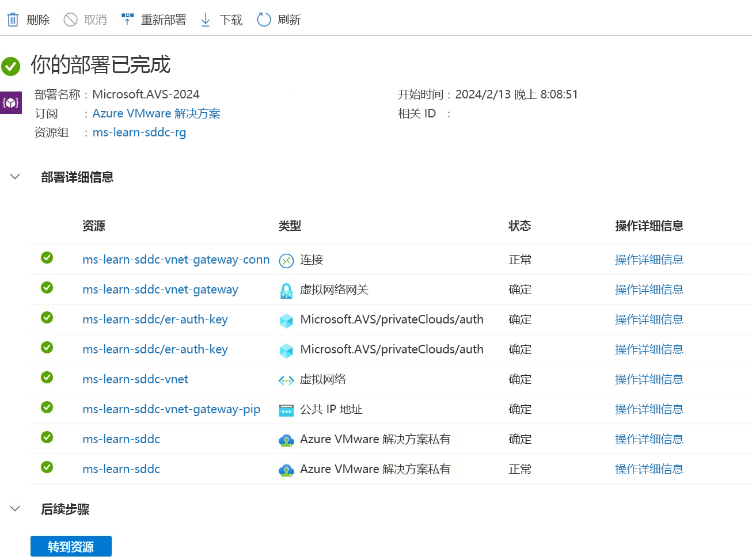Click the 删除 toolbar label
Screen dimensions: 752x560
[x=38, y=20]
